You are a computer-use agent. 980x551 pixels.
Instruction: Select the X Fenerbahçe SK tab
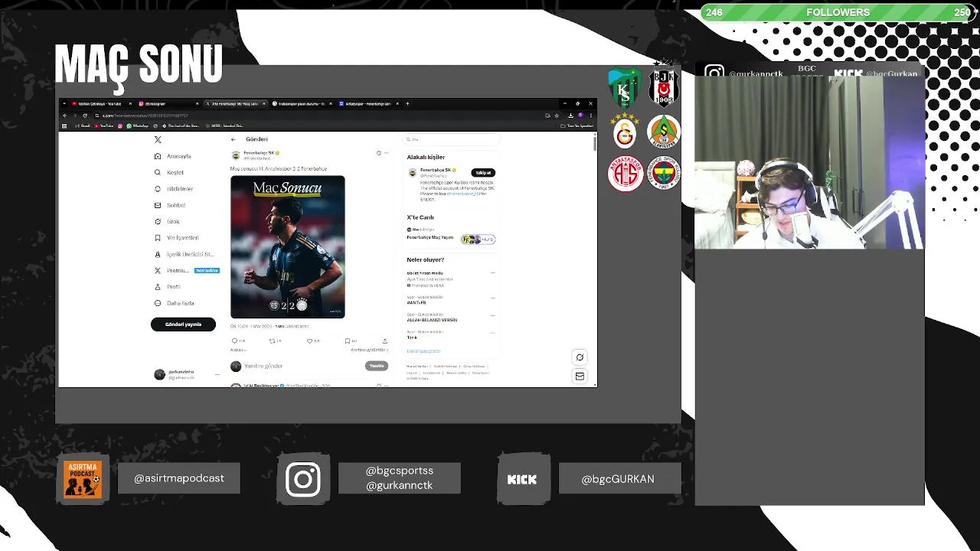click(235, 103)
